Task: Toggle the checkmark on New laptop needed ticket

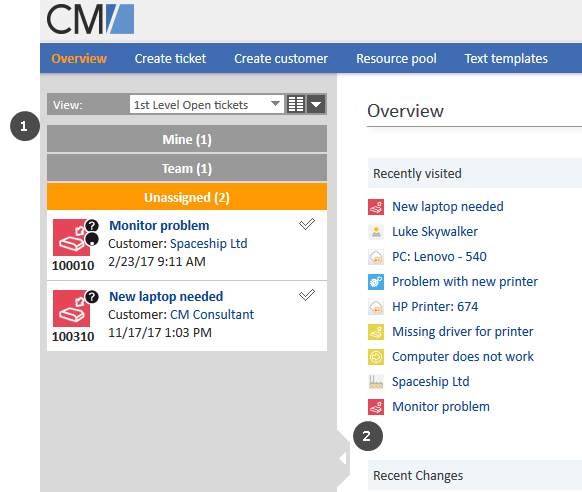Action: (x=307, y=295)
